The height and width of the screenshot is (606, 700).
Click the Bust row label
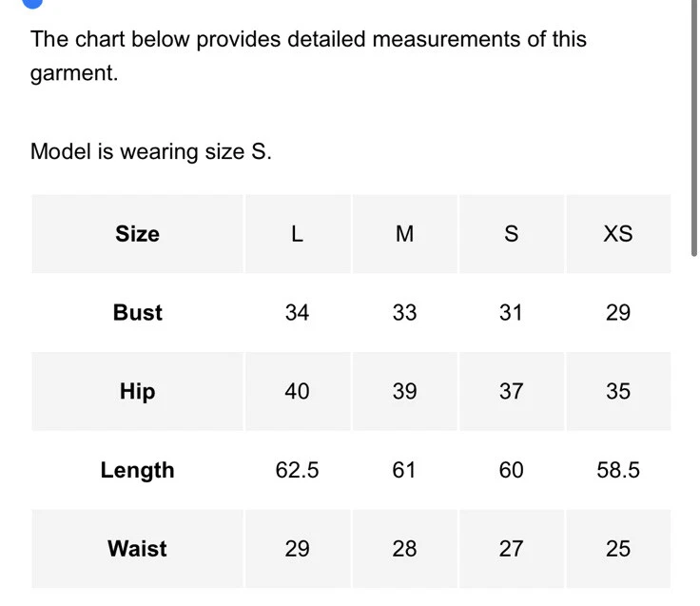(x=137, y=313)
